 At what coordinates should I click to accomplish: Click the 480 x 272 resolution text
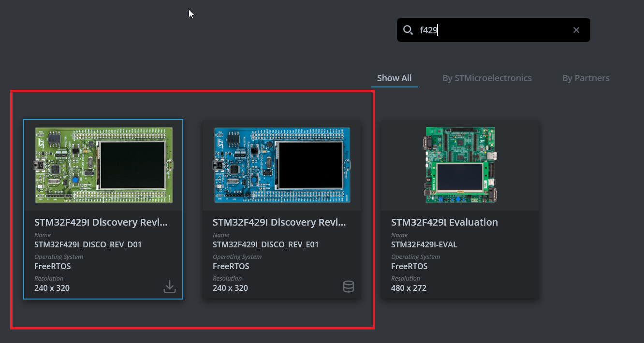(x=409, y=288)
